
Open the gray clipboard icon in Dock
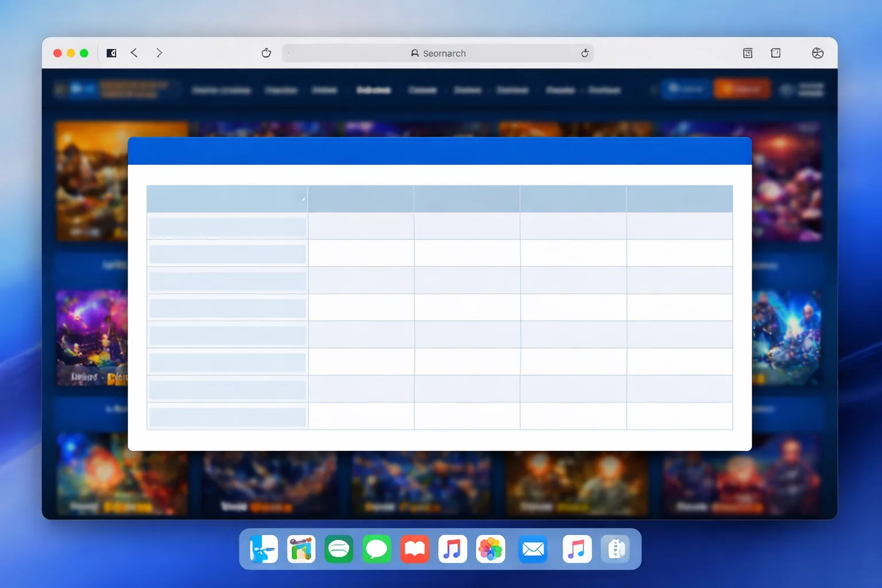point(615,549)
